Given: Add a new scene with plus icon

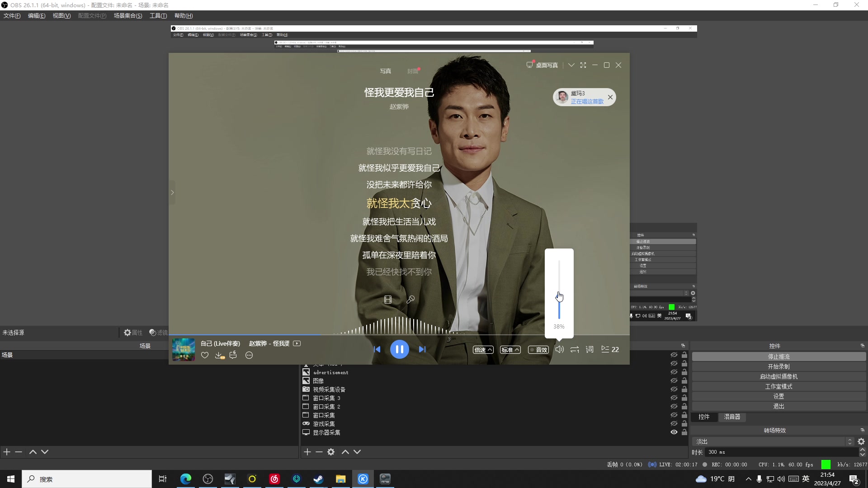Looking at the screenshot, I should pos(7,452).
